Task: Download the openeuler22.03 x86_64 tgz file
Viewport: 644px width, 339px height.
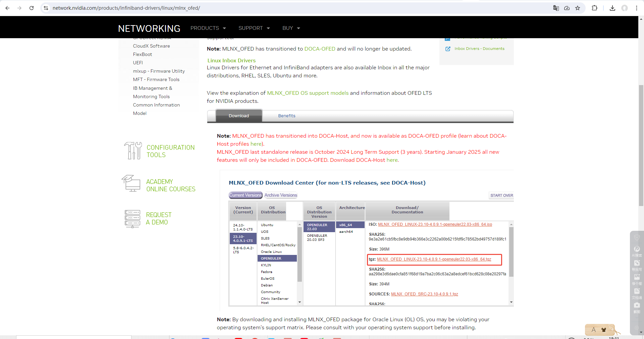Action: [x=434, y=259]
